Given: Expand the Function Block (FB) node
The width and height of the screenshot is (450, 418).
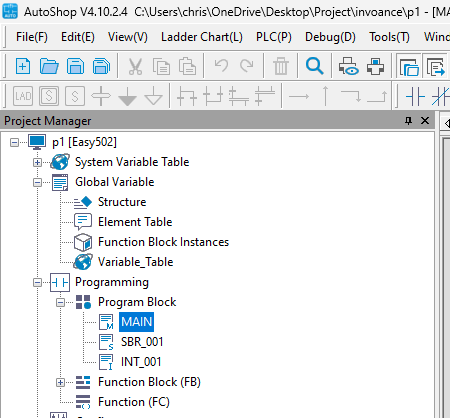Looking at the screenshot, I should pos(60,382).
